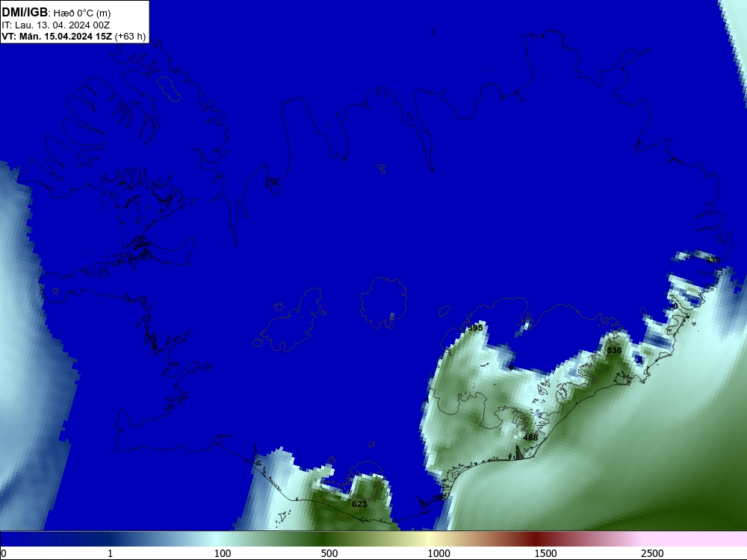Click the 395 value label on the map
Image resolution: width=747 pixels, height=560 pixels.
[475, 328]
